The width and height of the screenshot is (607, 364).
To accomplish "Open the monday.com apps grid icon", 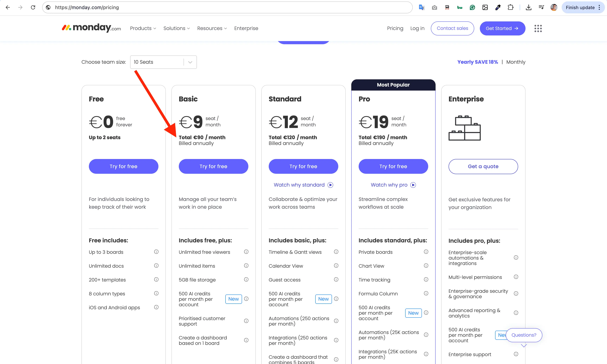I will click(x=538, y=28).
